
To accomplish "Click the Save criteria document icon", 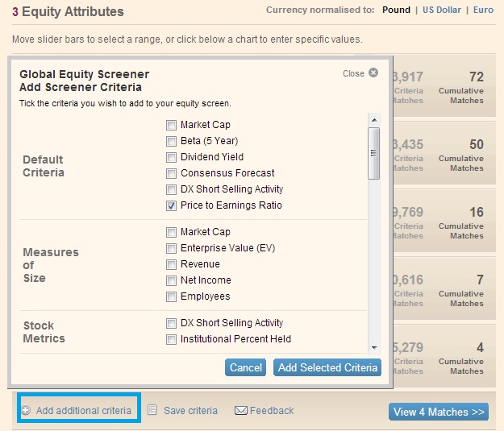I will click(152, 410).
